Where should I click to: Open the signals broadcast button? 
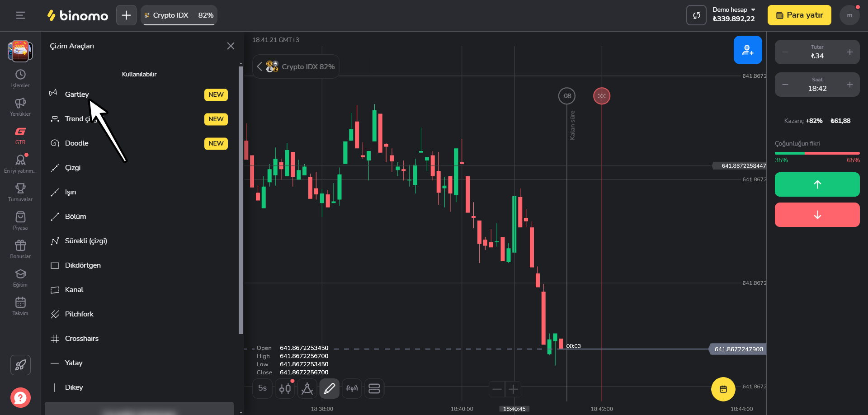click(x=352, y=388)
